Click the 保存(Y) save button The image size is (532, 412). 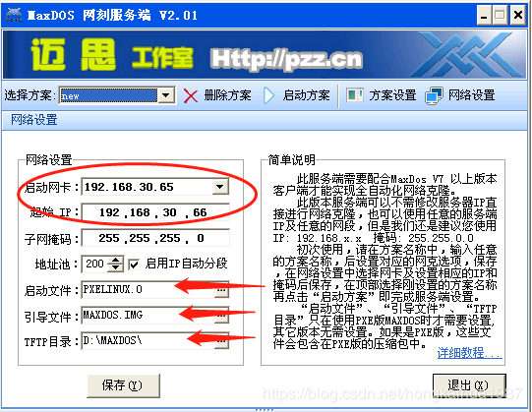(123, 385)
